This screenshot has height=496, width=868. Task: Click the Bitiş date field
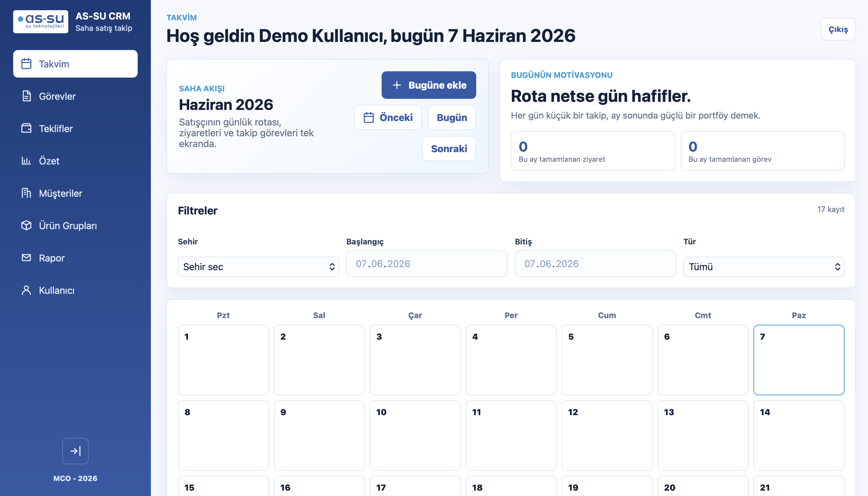tap(595, 264)
